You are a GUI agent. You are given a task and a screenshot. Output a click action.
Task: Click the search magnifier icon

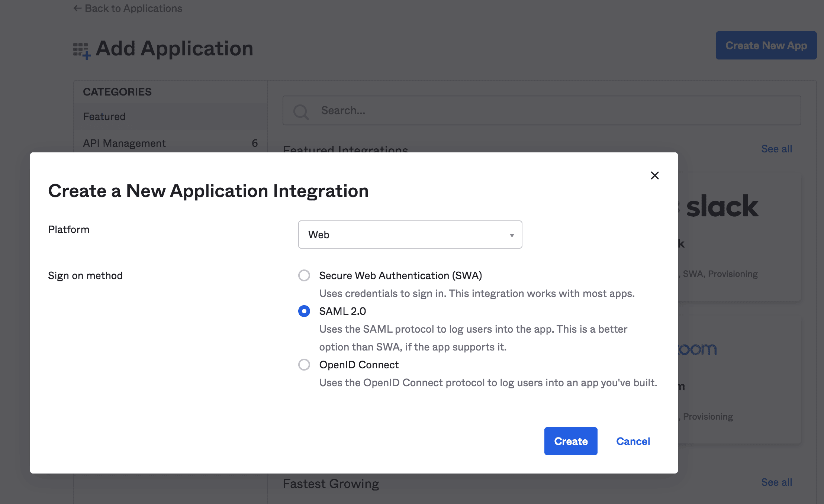point(300,111)
